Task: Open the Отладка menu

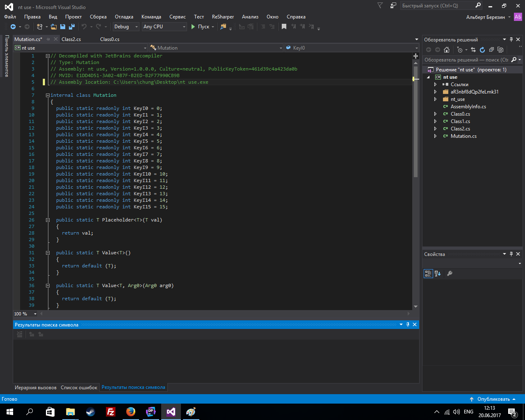Action: (124, 17)
